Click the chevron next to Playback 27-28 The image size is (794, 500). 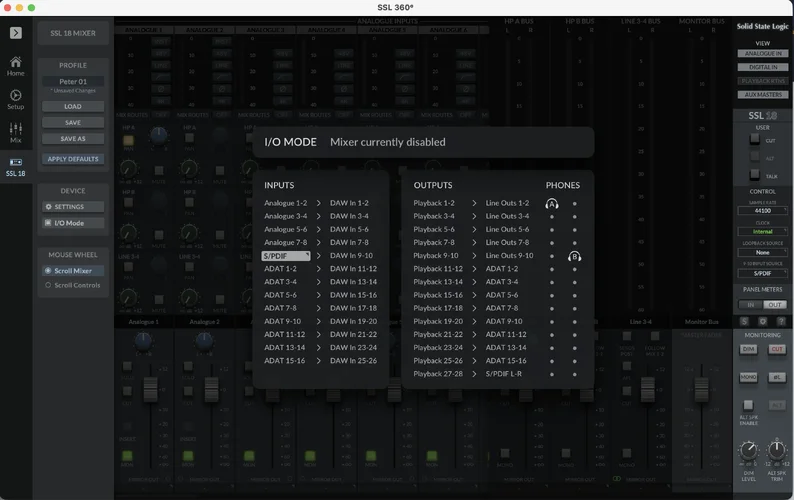[x=474, y=374]
